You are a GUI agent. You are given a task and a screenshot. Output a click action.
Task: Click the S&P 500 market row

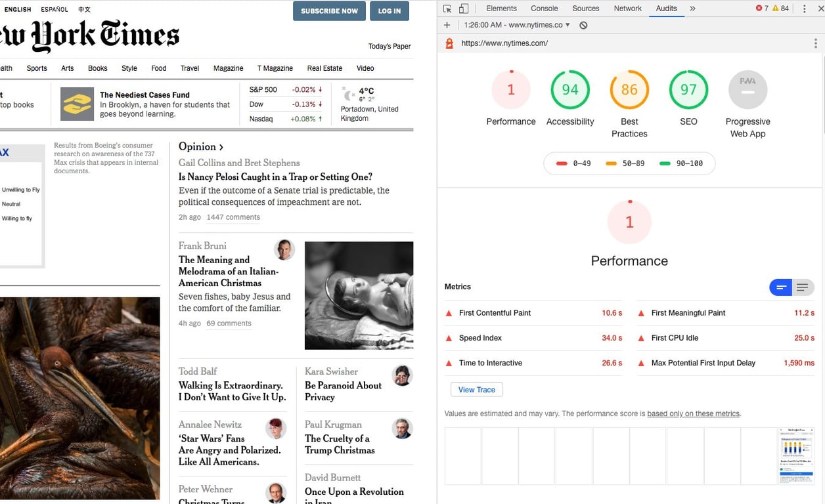(x=286, y=90)
